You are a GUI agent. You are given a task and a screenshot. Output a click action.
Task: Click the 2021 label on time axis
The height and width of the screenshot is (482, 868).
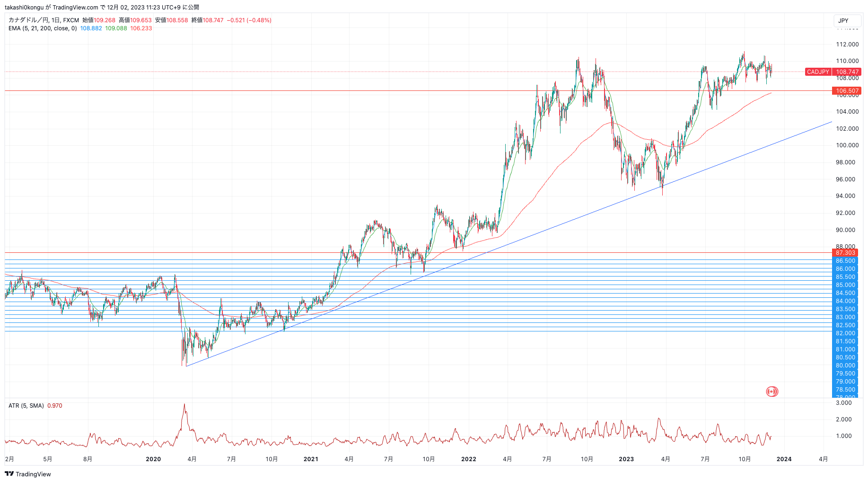pos(311,459)
